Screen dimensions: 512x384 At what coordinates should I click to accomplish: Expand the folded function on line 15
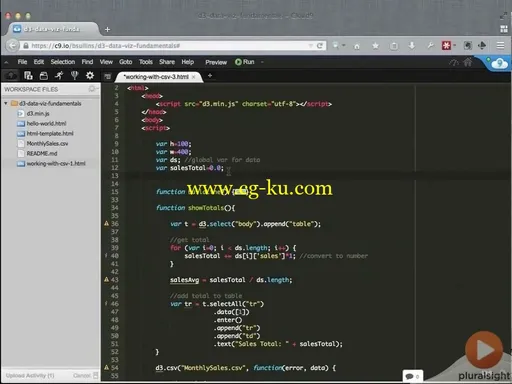point(240,192)
